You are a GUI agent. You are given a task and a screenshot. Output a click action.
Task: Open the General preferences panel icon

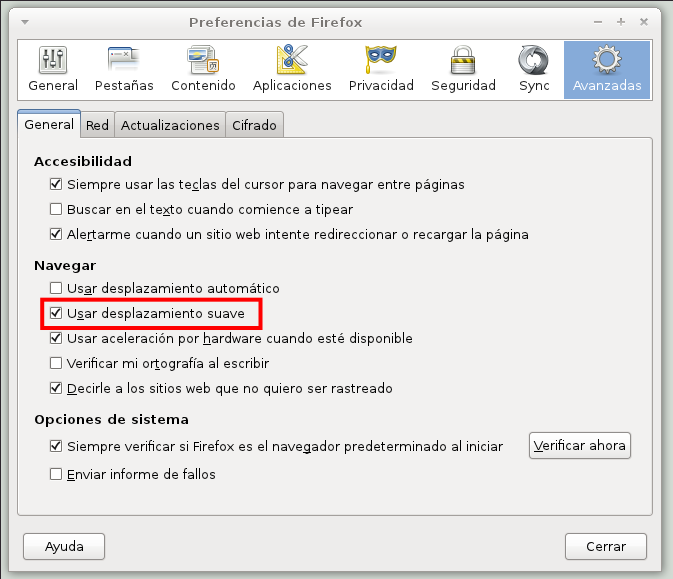coord(53,70)
